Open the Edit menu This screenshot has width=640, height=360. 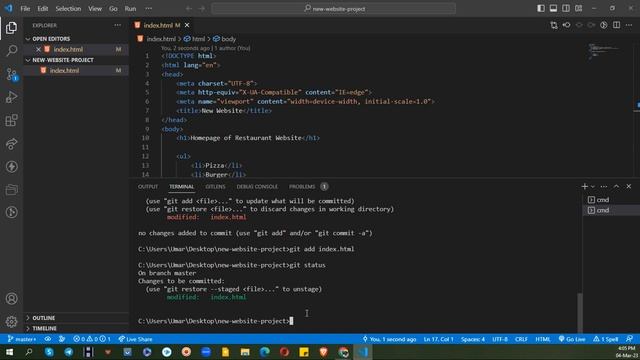click(42, 9)
